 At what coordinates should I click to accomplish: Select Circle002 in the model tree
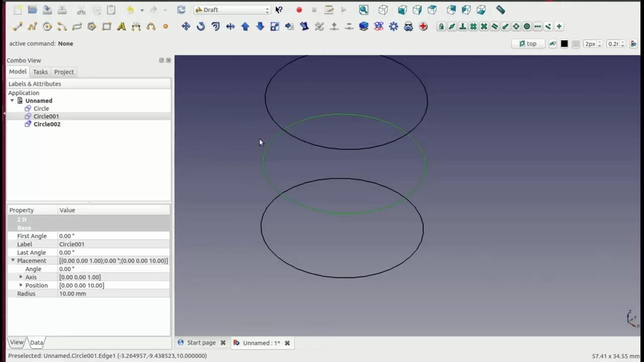(47, 124)
